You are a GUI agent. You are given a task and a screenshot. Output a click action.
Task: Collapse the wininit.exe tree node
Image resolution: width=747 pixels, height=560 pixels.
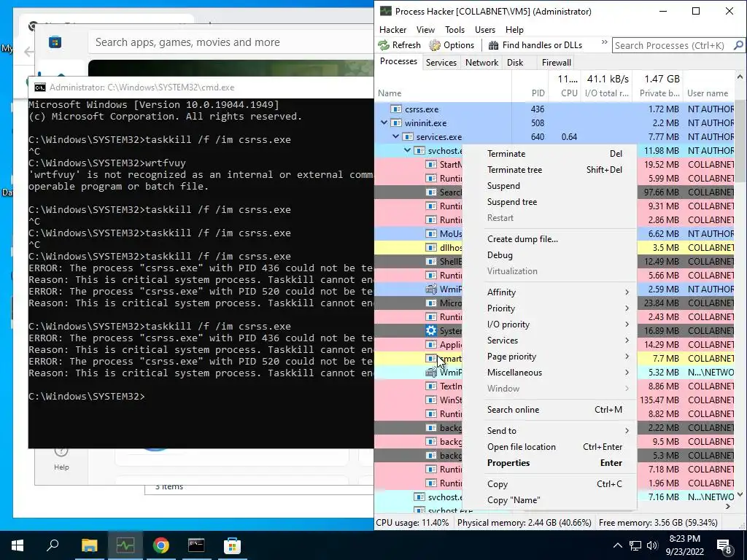click(384, 122)
